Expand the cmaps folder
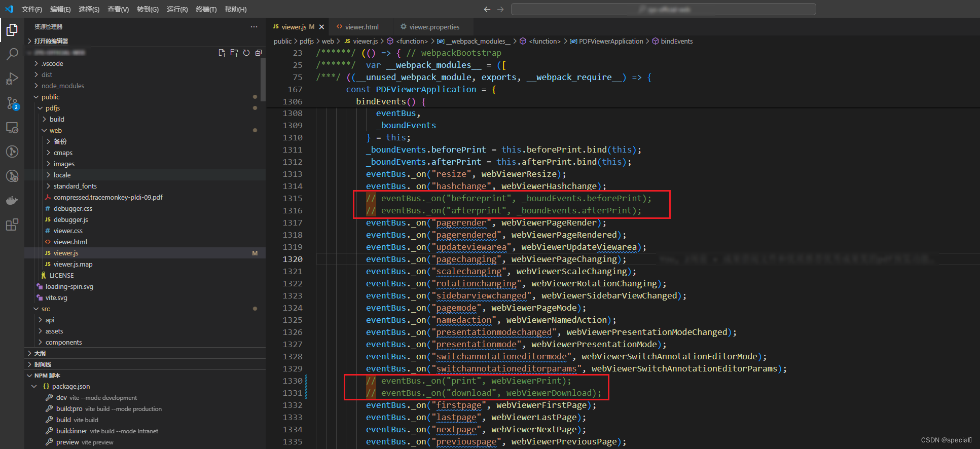 click(x=145, y=153)
